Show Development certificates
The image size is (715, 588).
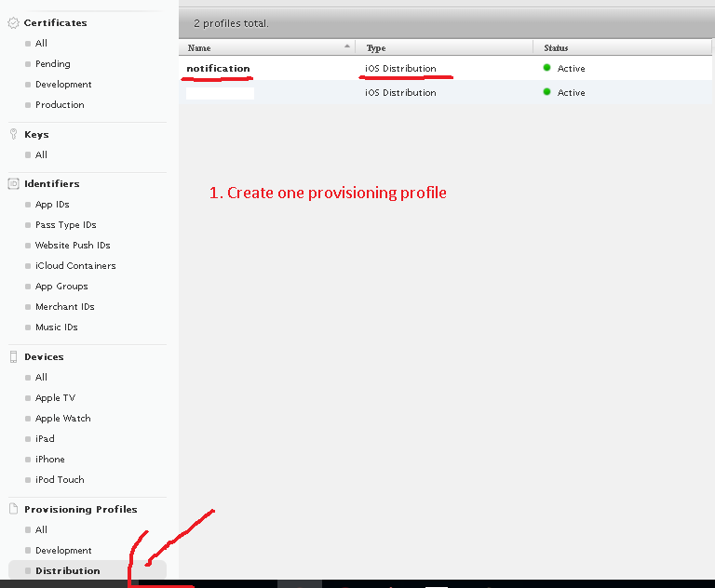pos(63,85)
